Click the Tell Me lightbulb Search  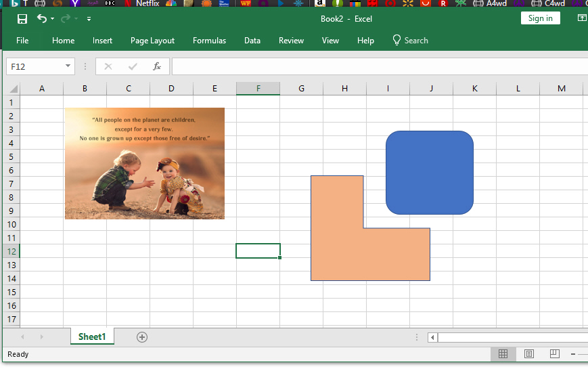(x=410, y=41)
